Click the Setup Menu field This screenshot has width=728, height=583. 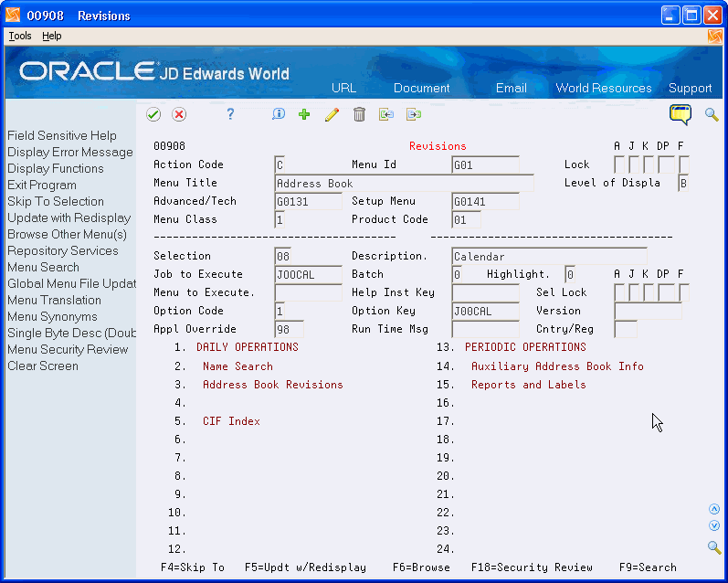point(485,202)
